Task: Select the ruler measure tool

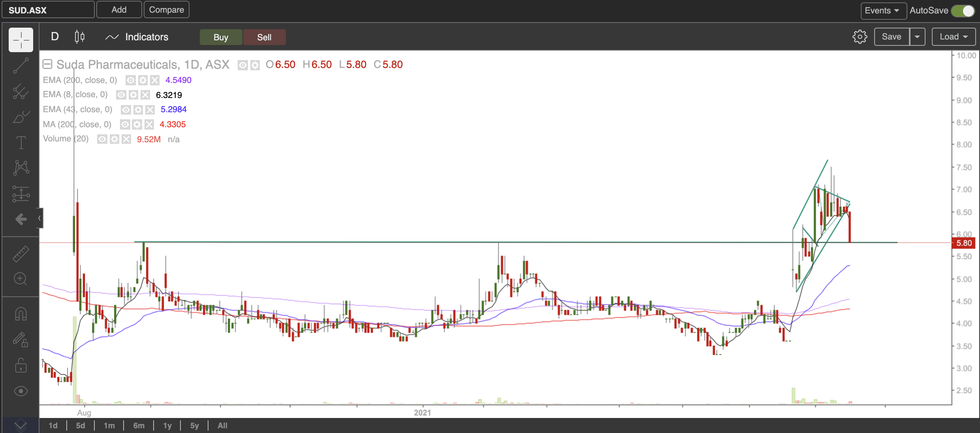Action: pyautogui.click(x=21, y=254)
